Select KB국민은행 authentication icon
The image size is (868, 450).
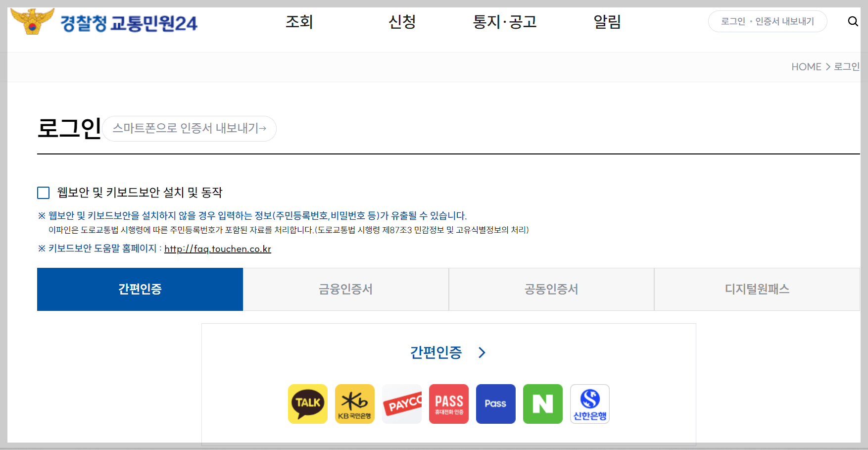(354, 403)
